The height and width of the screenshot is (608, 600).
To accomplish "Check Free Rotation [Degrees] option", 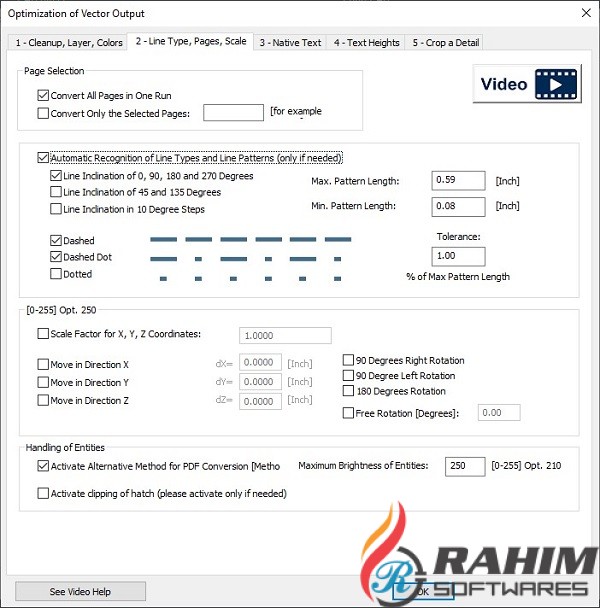I will (348, 413).
